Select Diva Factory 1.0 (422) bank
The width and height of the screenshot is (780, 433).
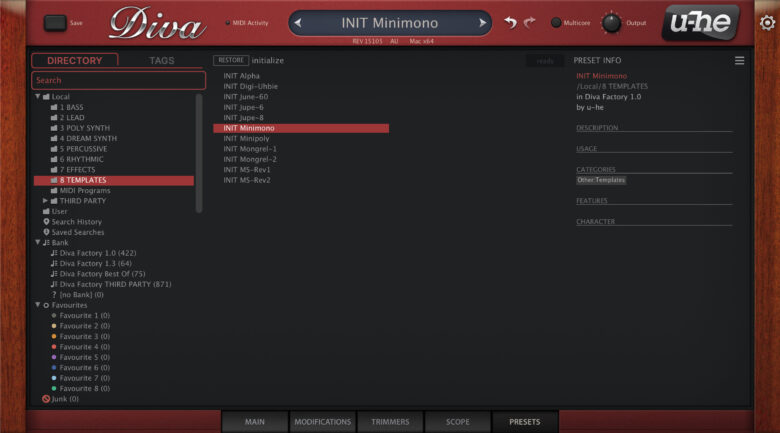pyautogui.click(x=94, y=253)
